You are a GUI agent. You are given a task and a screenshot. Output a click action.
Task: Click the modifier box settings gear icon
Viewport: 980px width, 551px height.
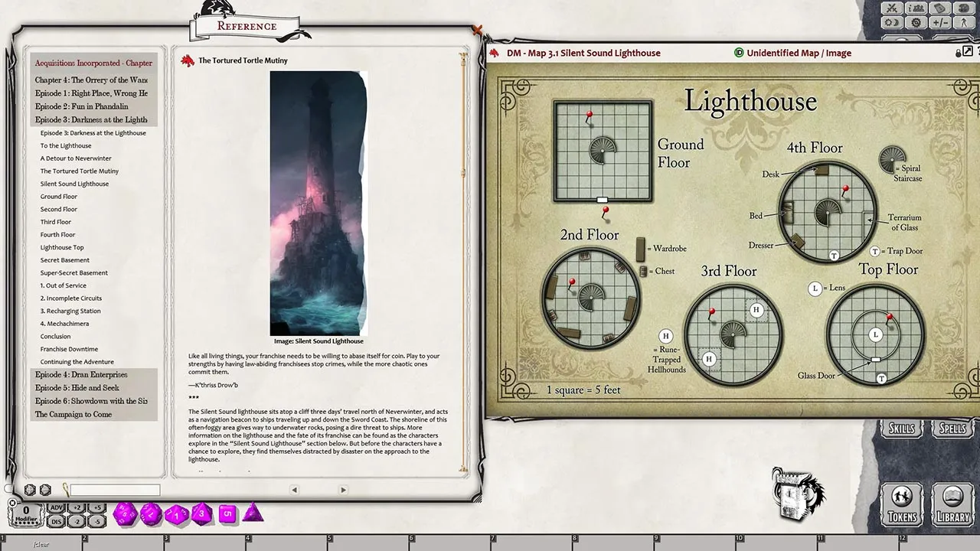pos(13,503)
